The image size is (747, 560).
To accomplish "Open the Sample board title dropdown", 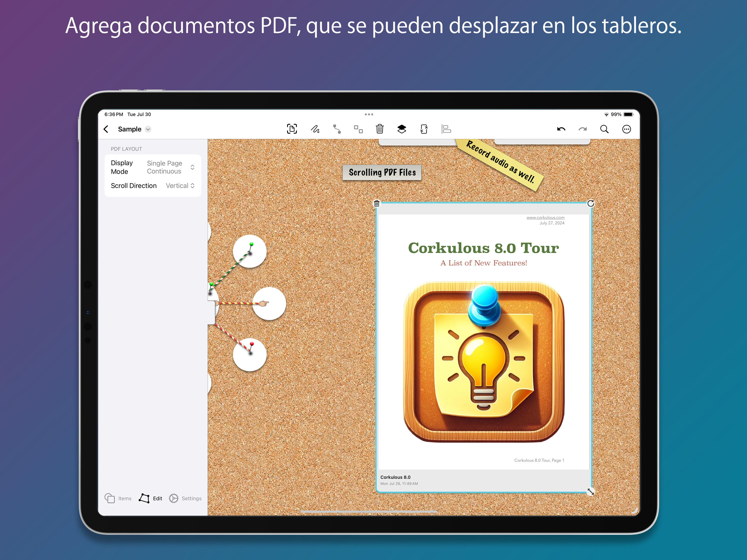I will pos(135,129).
